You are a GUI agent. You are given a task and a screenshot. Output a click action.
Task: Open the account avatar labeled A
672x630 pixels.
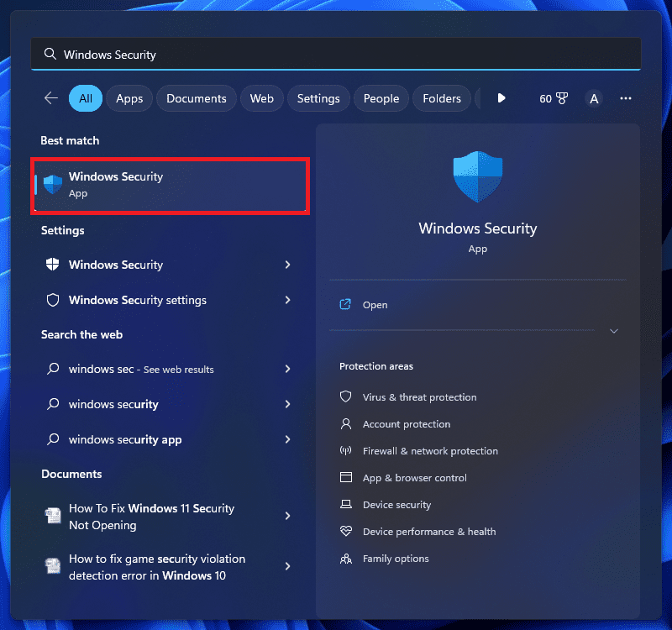(594, 98)
